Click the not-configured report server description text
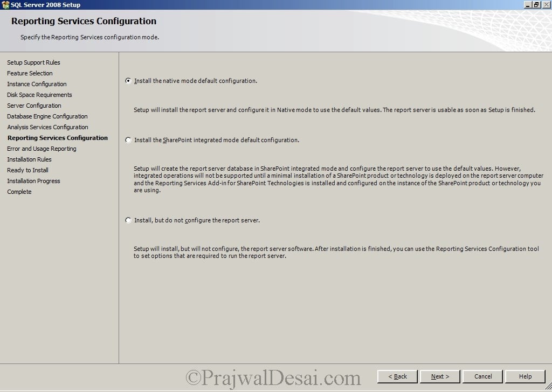This screenshot has width=552, height=392. tap(336, 252)
